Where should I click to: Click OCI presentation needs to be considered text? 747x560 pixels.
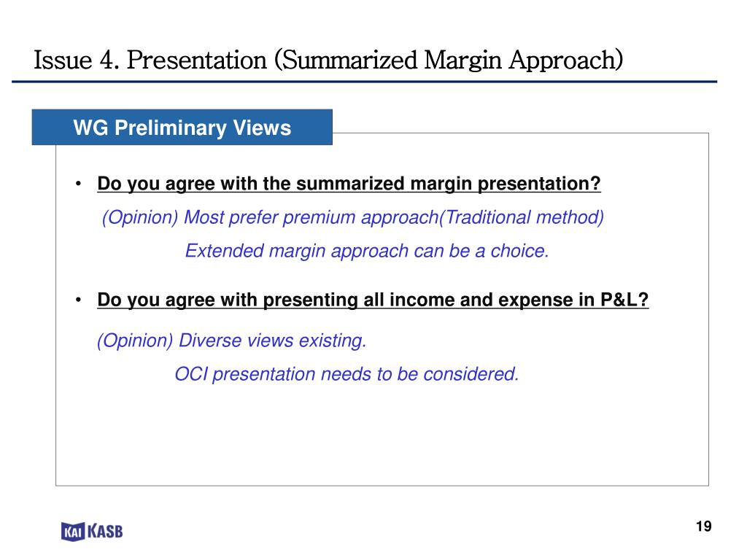[347, 374]
